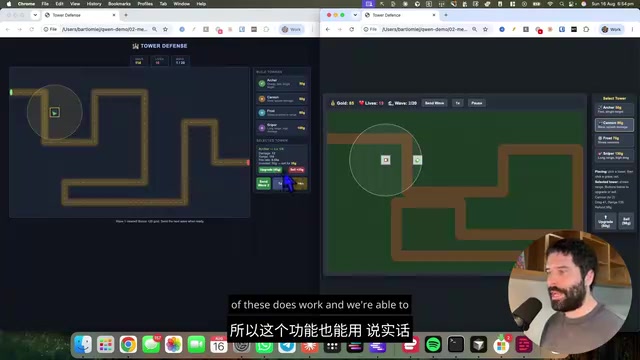Click address bar in right Chrome window
The image size is (640, 360).
424,29
